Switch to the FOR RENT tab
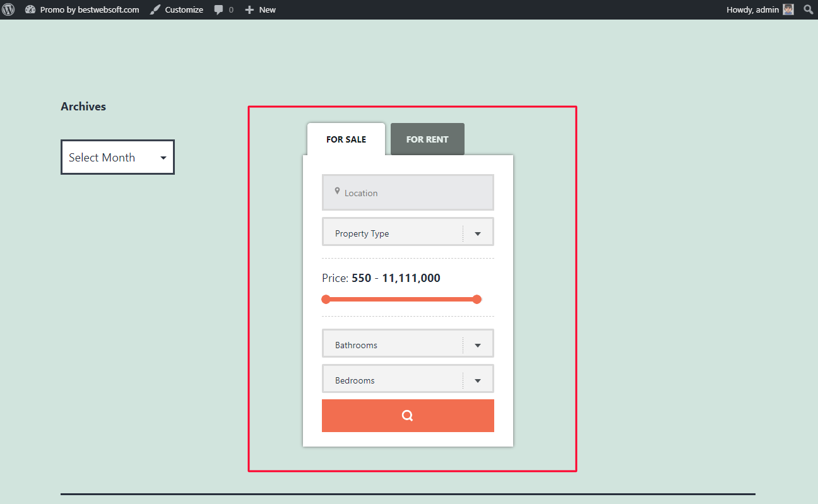 tap(427, 139)
